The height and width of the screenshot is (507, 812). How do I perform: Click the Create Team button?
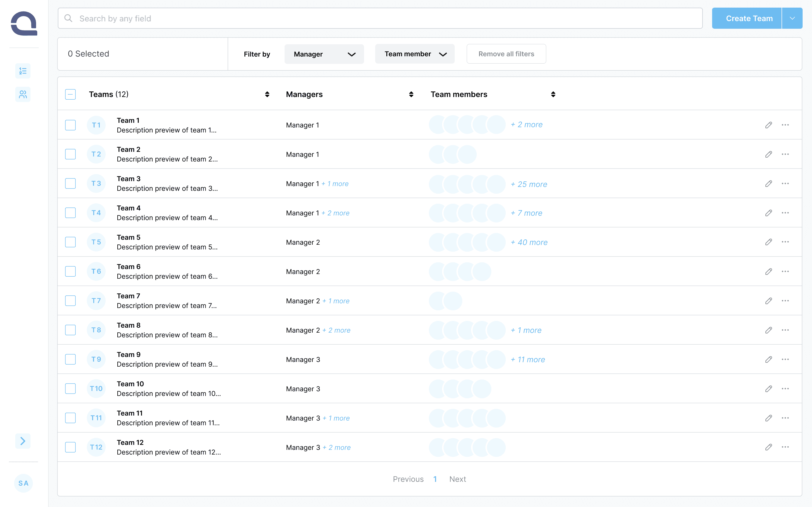point(749,18)
